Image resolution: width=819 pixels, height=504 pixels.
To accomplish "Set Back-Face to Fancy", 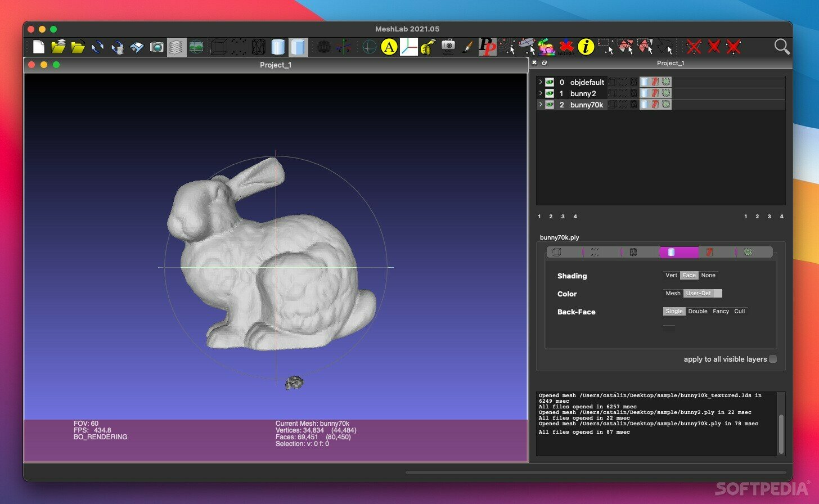I will tap(721, 311).
